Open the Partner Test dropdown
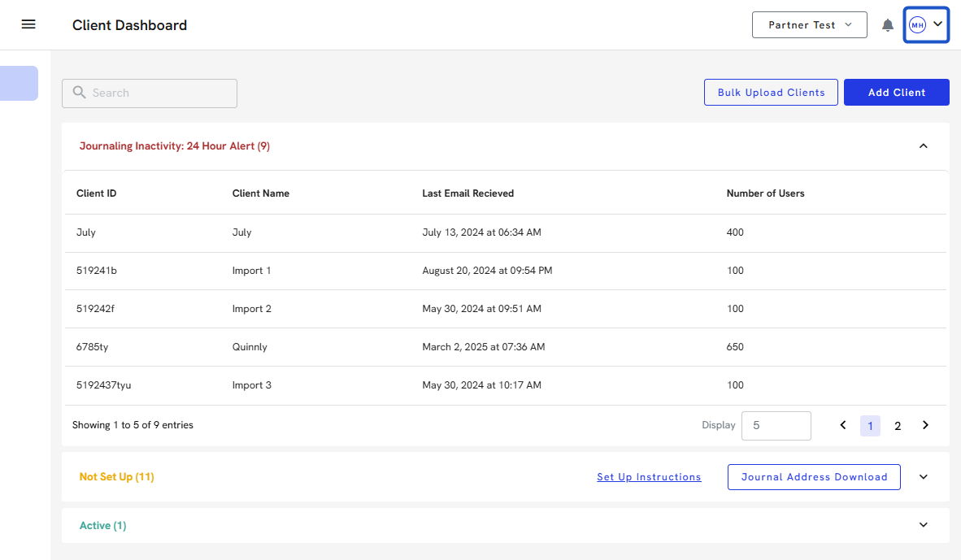 point(809,25)
